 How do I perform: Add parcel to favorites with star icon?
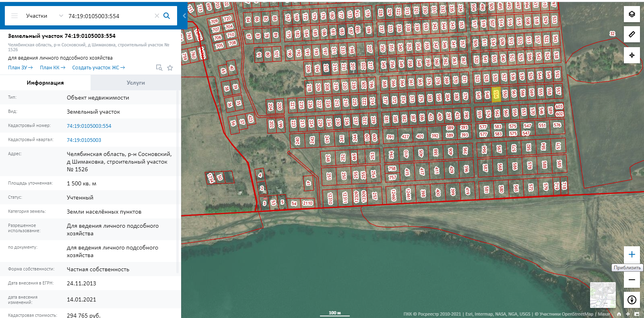[170, 68]
